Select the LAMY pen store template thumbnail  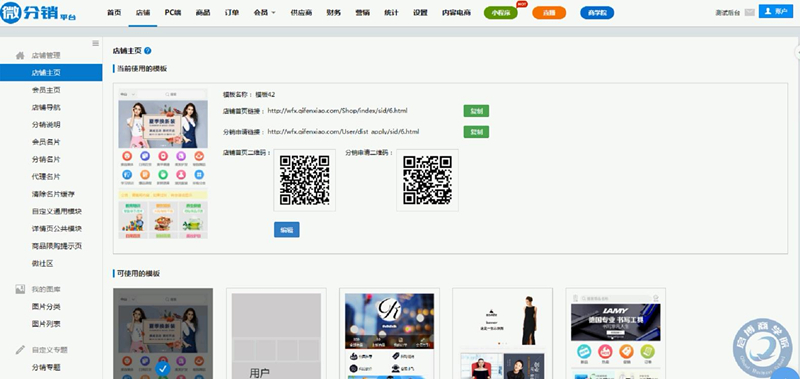[x=615, y=334]
